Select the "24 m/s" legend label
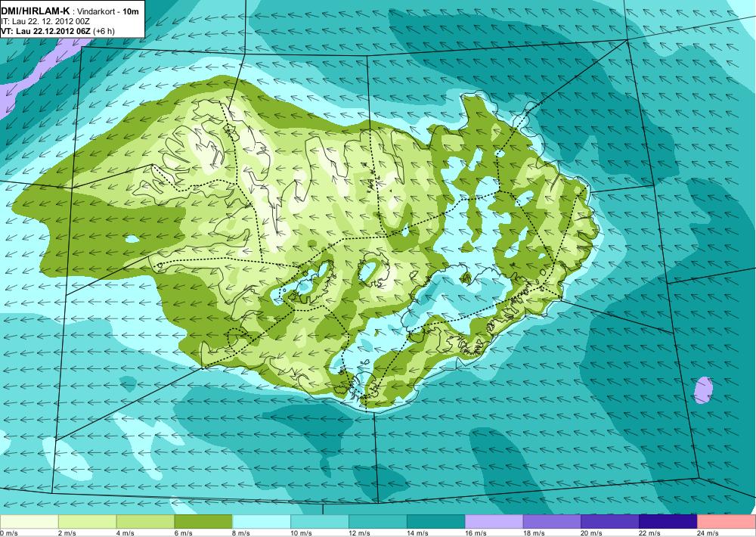The height and width of the screenshot is (537, 756). coord(708,533)
